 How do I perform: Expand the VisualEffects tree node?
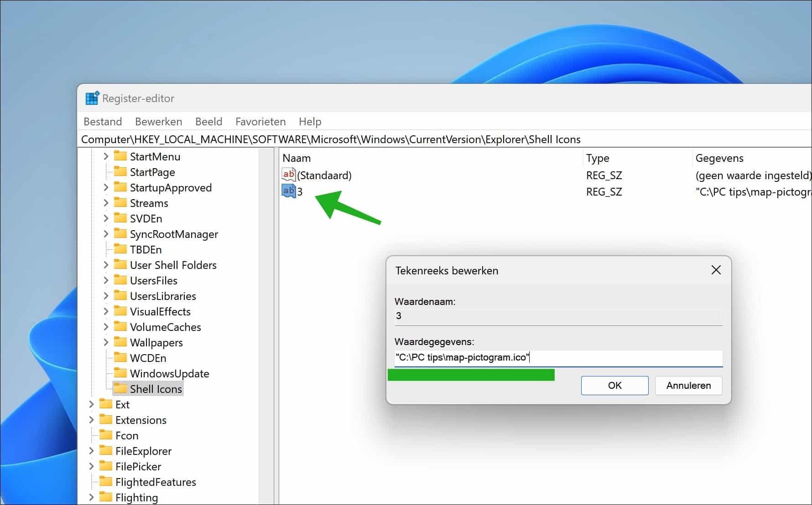106,311
